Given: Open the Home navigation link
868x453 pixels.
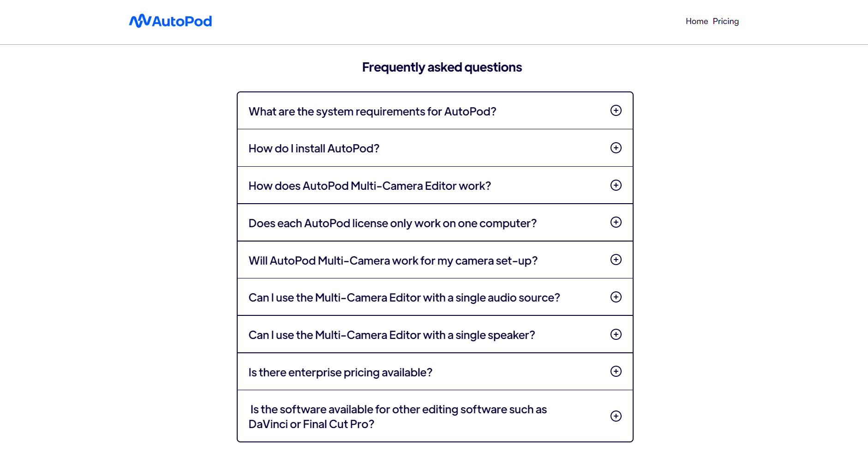Looking at the screenshot, I should [696, 21].
